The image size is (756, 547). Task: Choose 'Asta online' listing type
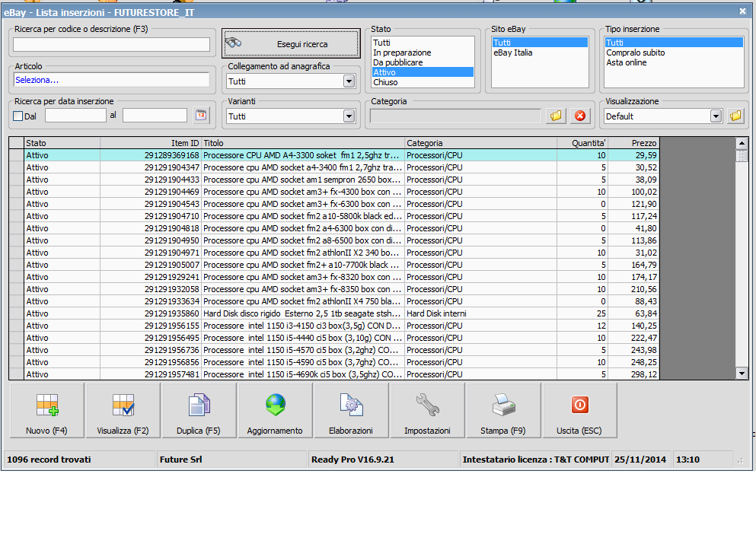coord(674,62)
